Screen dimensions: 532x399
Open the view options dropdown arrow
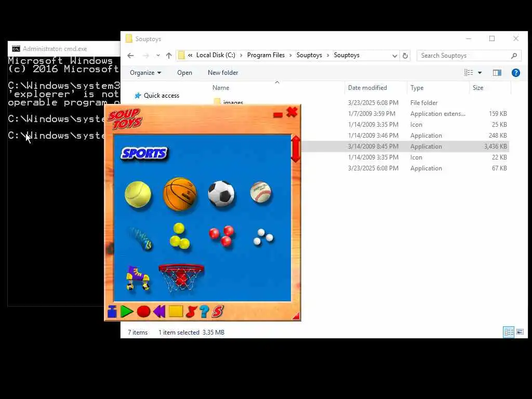pos(480,73)
